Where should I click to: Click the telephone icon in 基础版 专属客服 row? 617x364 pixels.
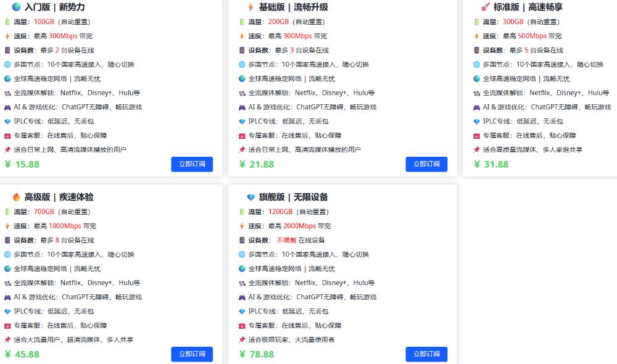coord(242,136)
